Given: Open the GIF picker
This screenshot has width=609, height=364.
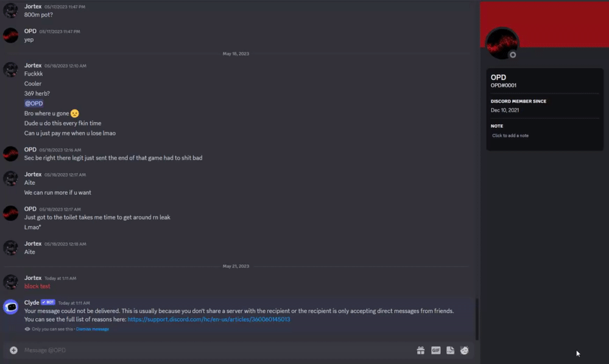Looking at the screenshot, I should pyautogui.click(x=436, y=351).
